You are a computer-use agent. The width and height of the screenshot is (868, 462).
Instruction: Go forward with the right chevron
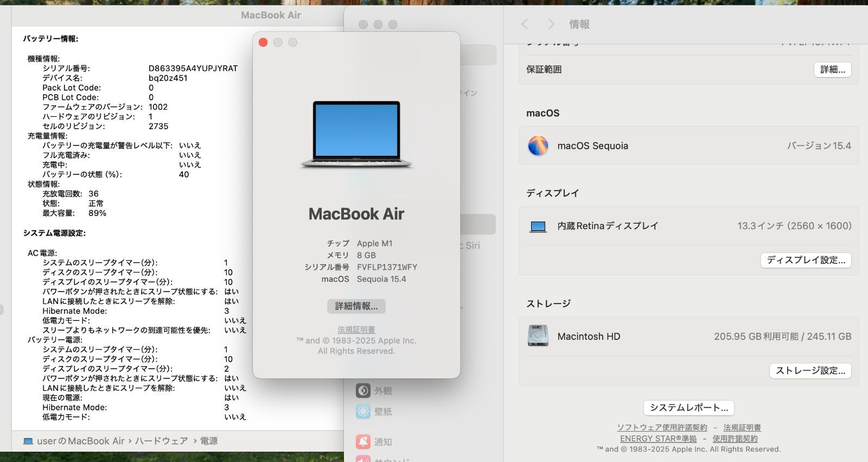coord(551,24)
